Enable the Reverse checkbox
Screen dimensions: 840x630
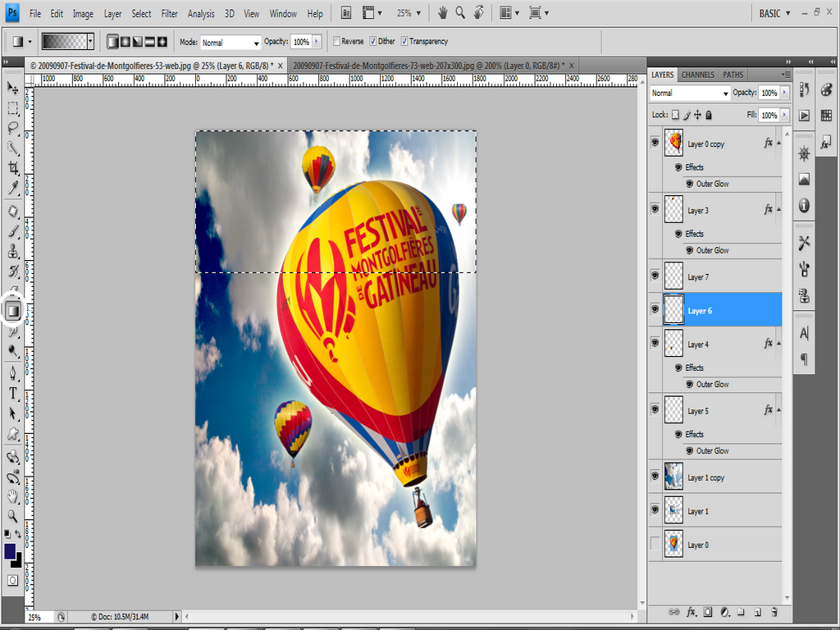pos(337,41)
